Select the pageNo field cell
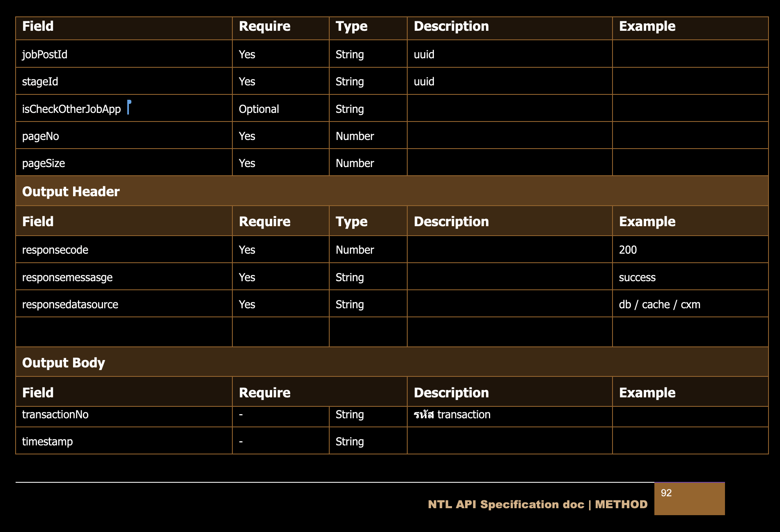 click(41, 136)
